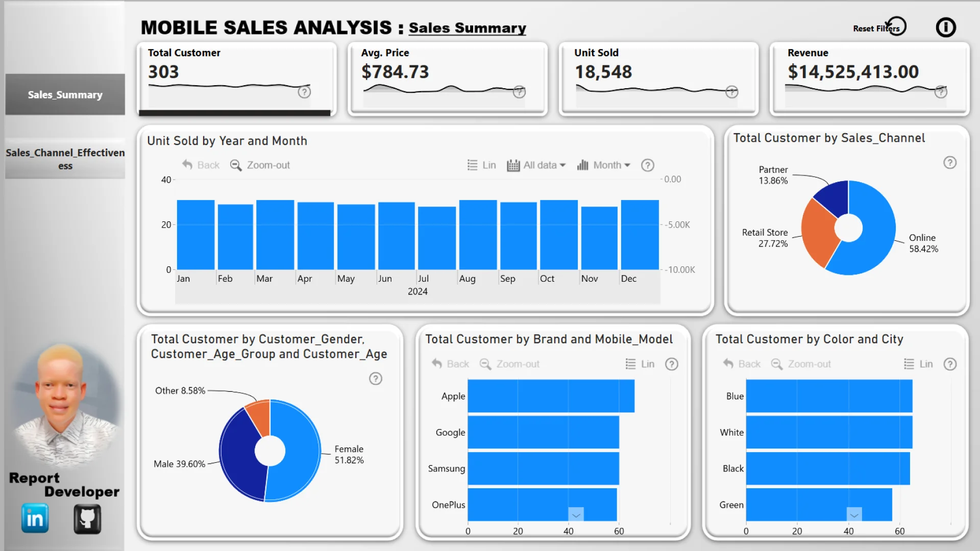Open Sales_Channel_Effectiveness page tab
This screenshot has height=551, width=980.
pyautogui.click(x=65, y=159)
